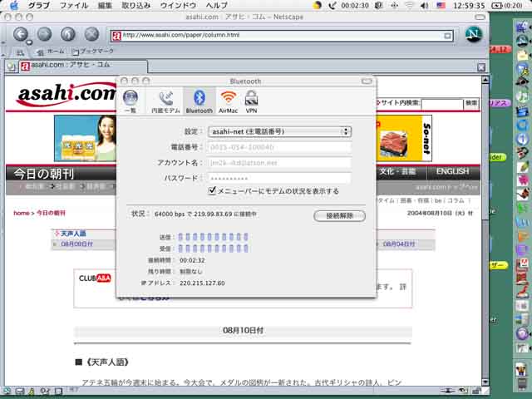Open the Back button history arrow
The width and height of the screenshot is (532, 399).
click(x=29, y=42)
